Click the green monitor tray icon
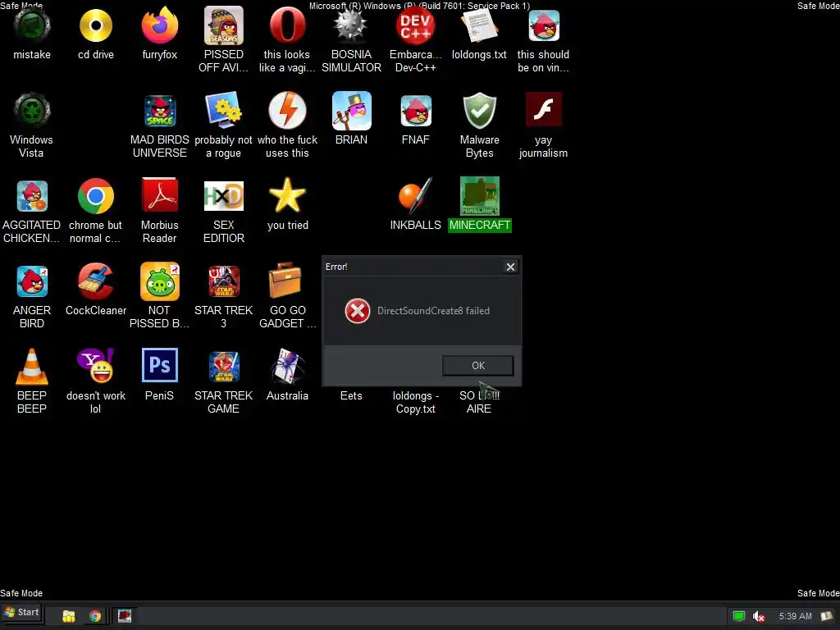Screen dimensions: 840x630 739,616
